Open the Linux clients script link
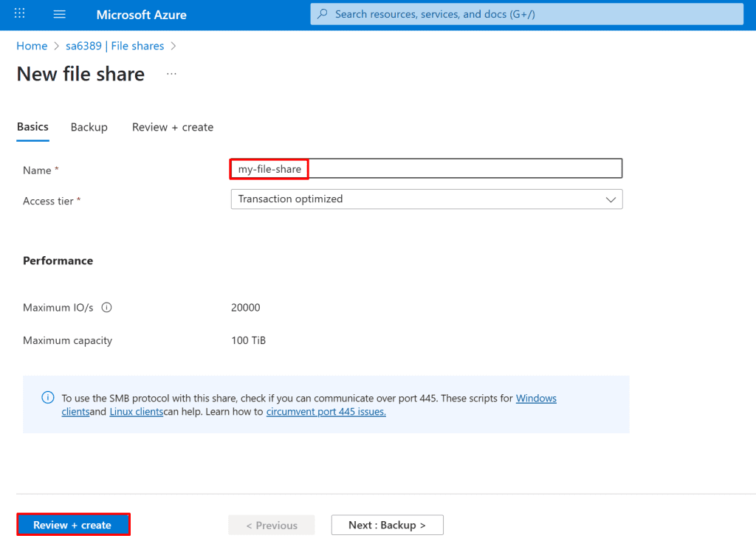 click(136, 412)
